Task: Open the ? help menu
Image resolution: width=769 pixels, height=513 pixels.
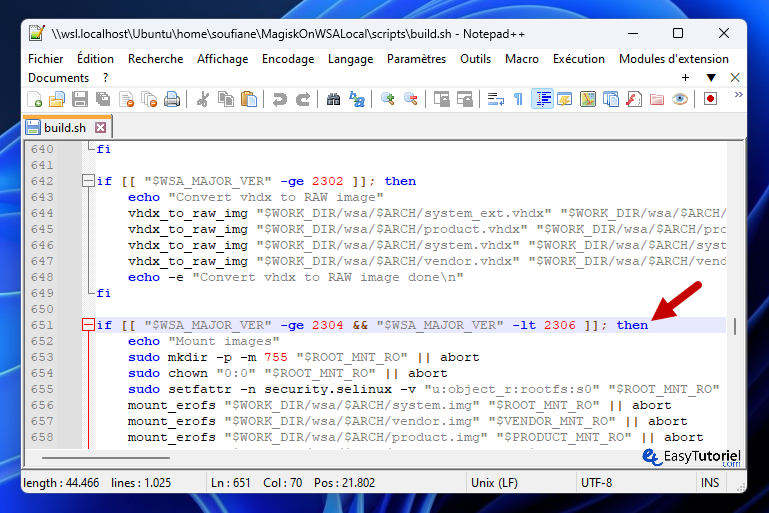Action: point(105,78)
